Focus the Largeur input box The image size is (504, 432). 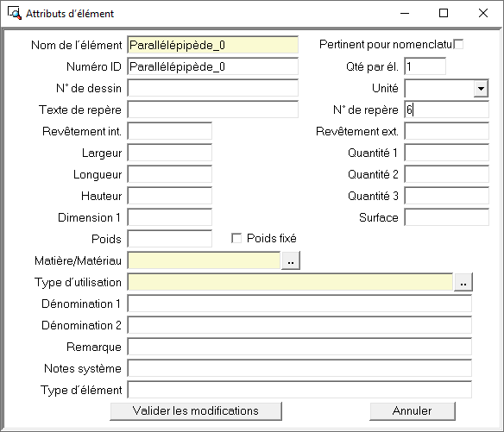(170, 153)
